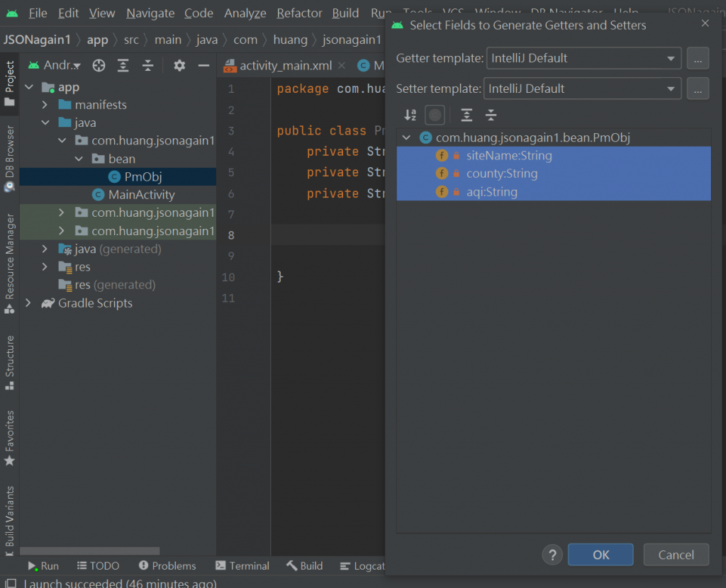Open the Setter template dropdown
The image size is (726, 588).
[582, 89]
